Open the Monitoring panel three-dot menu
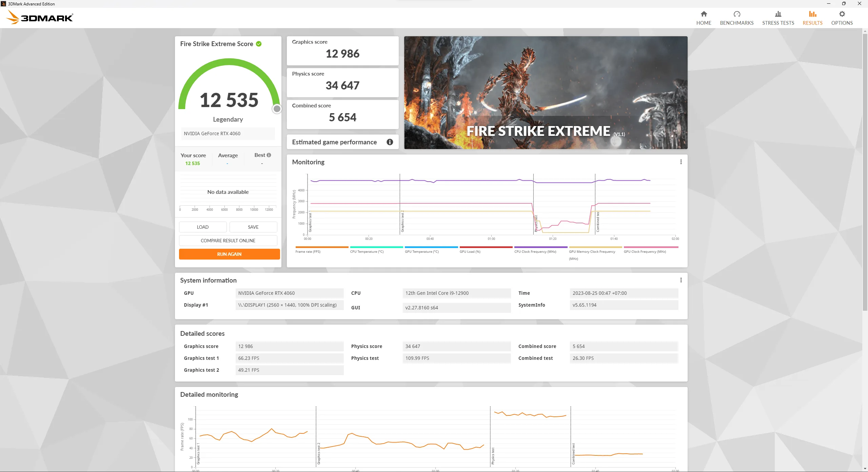This screenshot has width=868, height=472. click(x=681, y=162)
